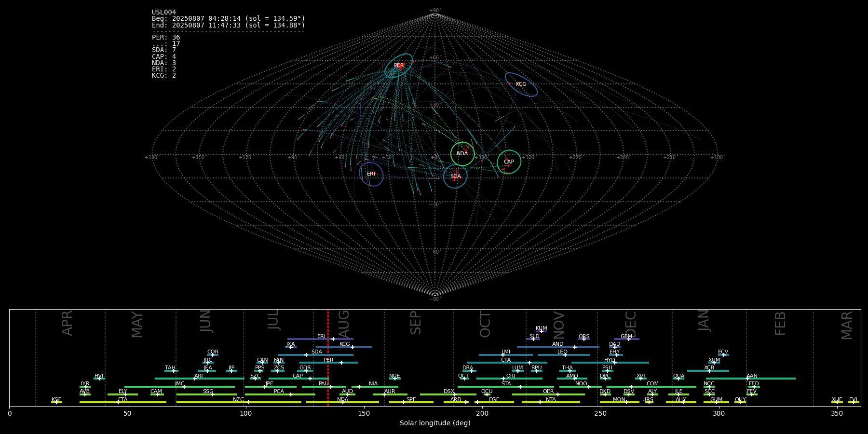
Task: Click the KSE shower label in timeline
Action: [x=56, y=400]
